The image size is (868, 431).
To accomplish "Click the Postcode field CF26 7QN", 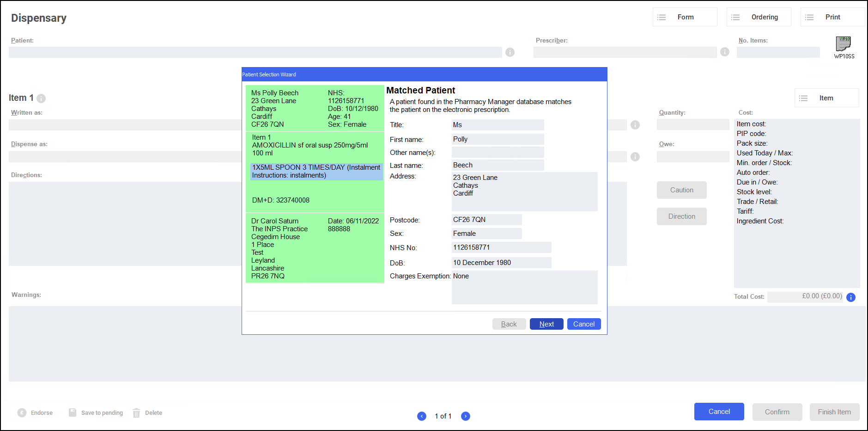I will pos(487,220).
